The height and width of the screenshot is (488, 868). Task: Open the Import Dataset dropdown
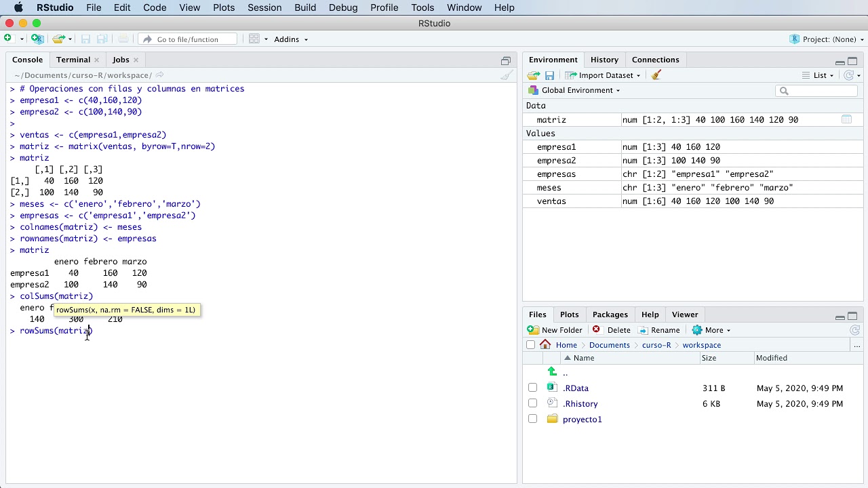[602, 75]
